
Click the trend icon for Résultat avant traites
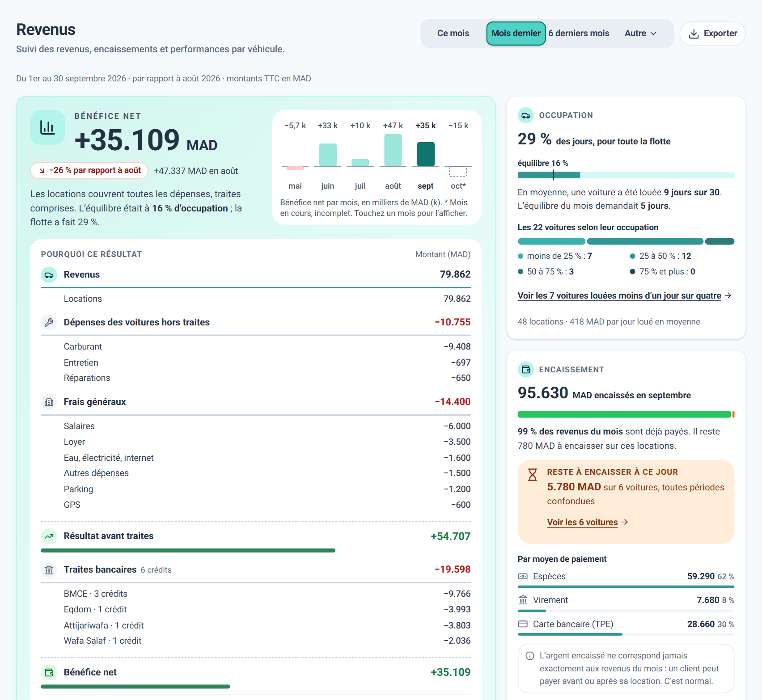coord(49,536)
